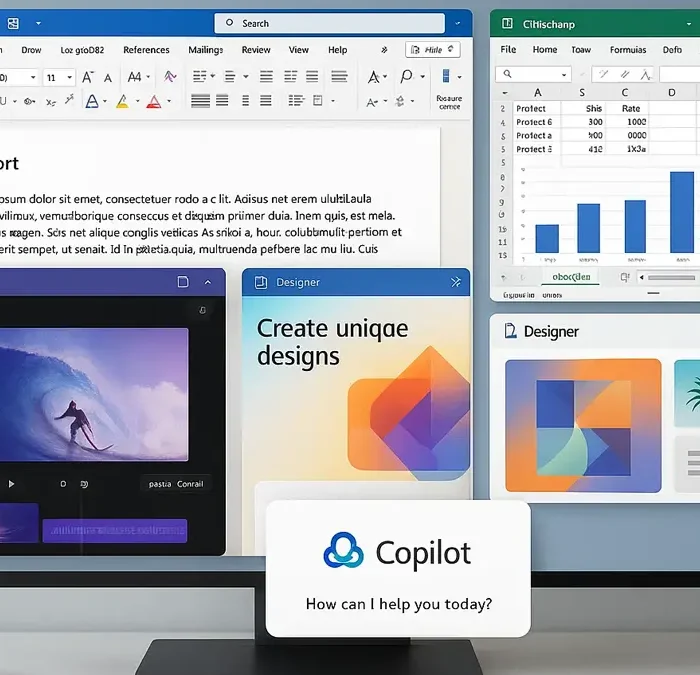Play the surfer video

11,484
